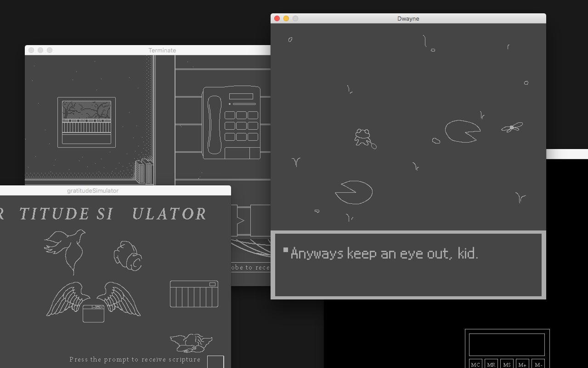588x368 pixels.
Task: Select the lily pad next to the dragonfly
Action: pyautogui.click(x=463, y=131)
